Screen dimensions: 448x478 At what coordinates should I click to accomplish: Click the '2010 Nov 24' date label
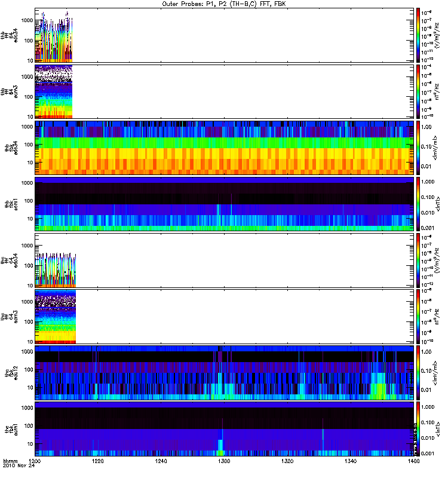[x=19, y=465]
